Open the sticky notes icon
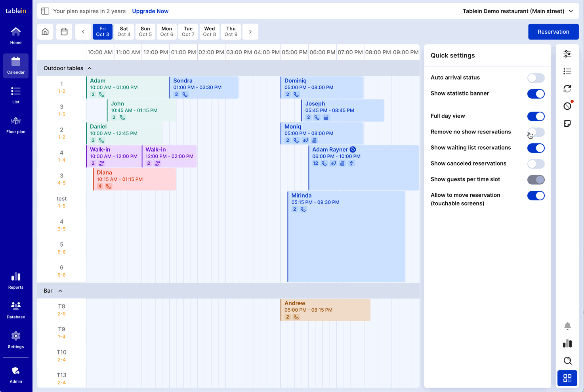This screenshot has width=584, height=392. [x=567, y=124]
